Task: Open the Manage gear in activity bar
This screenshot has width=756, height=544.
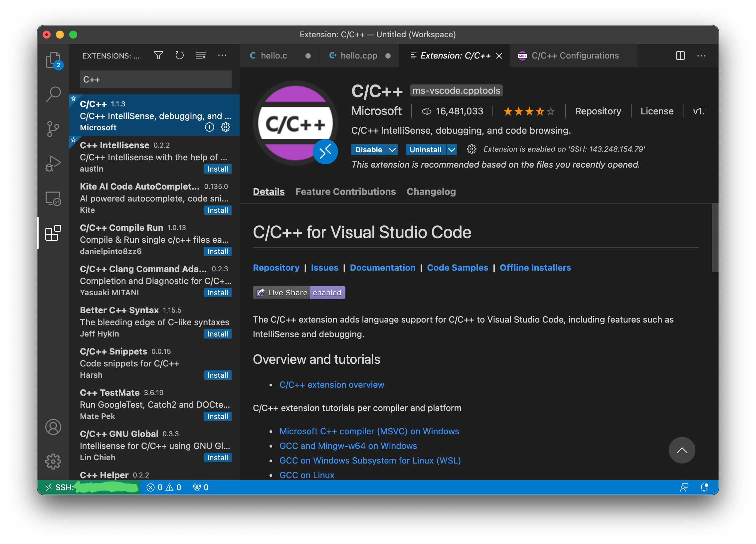Action: coord(53,462)
